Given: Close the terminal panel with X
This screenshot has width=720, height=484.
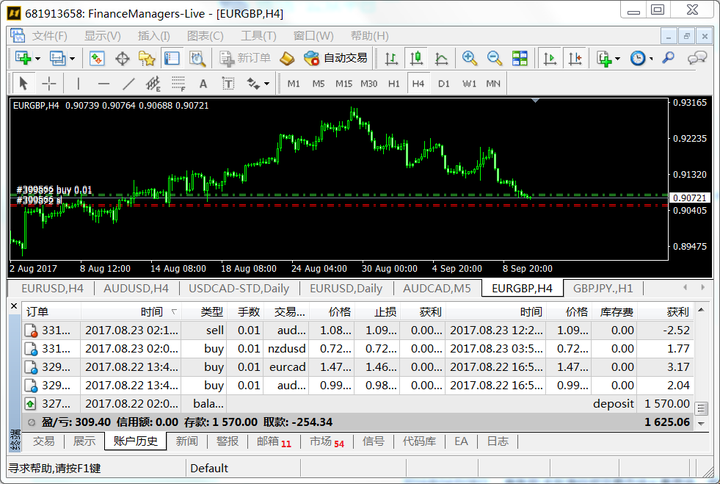Looking at the screenshot, I should [14, 306].
